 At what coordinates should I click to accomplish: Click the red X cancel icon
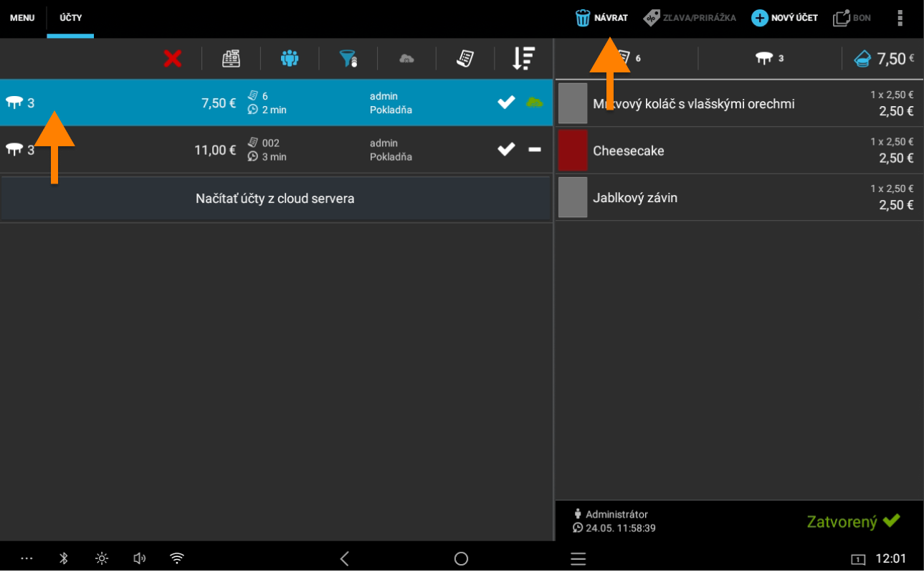point(172,59)
